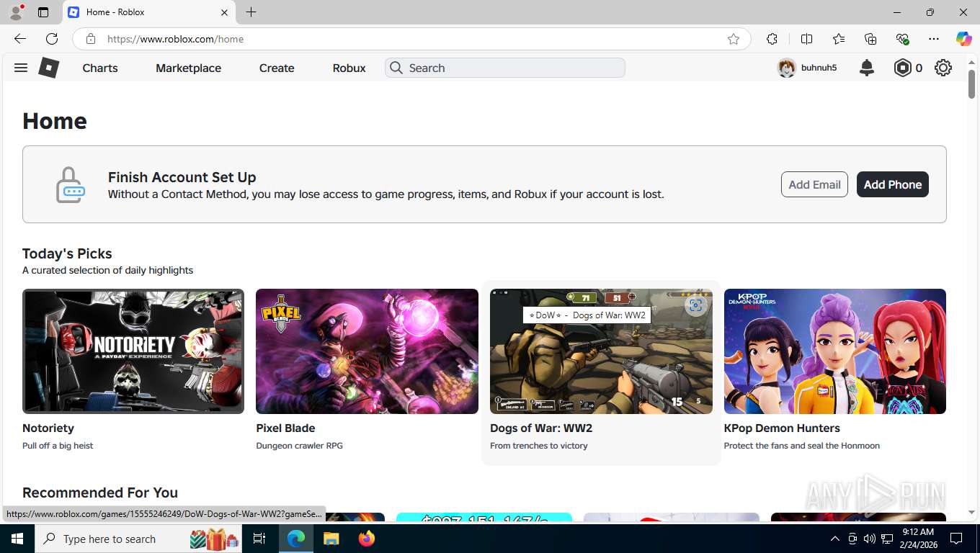Screen dimensions: 980x553
Task: Add this page to favorites star
Action: coord(733,39)
